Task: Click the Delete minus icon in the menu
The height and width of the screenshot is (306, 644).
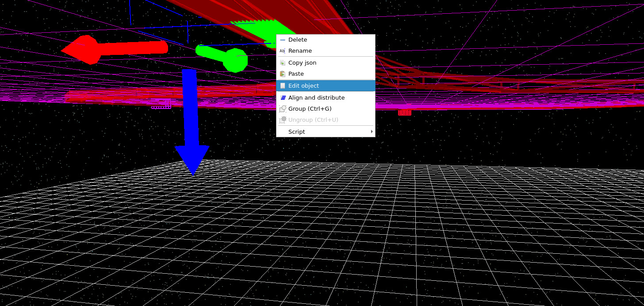Action: pos(283,39)
